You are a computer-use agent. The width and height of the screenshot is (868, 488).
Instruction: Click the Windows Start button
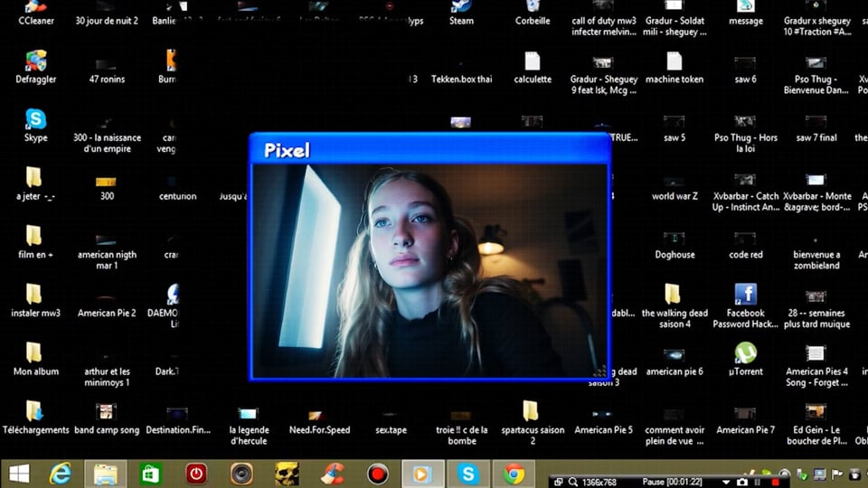[x=19, y=474]
